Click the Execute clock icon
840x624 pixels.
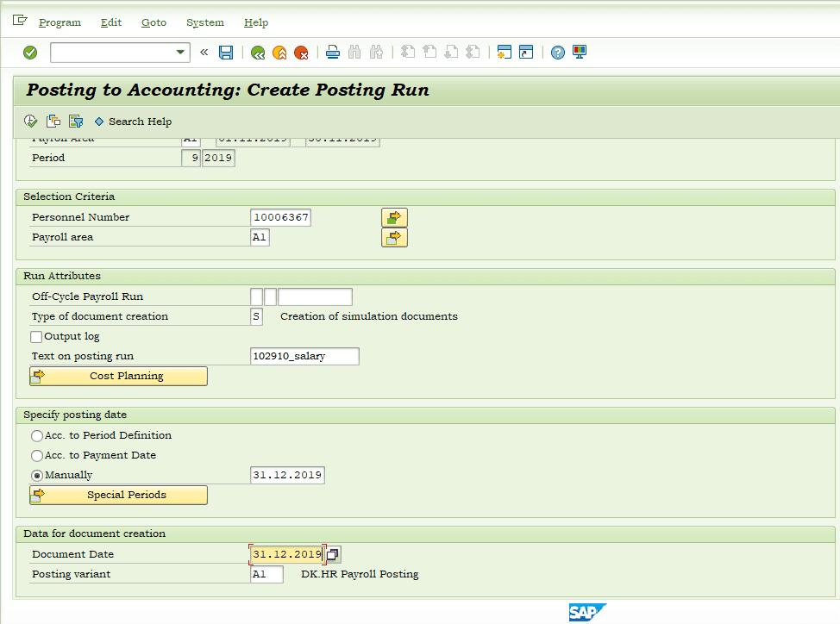pyautogui.click(x=30, y=121)
